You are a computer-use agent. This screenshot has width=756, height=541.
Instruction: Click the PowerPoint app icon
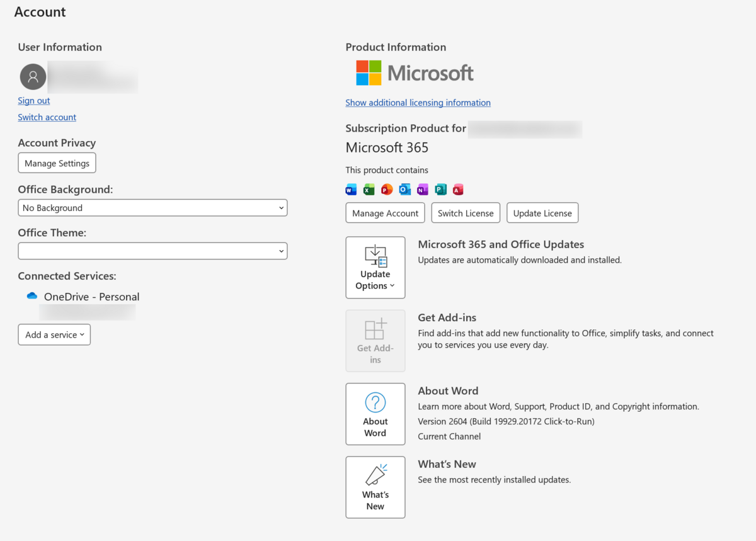click(x=387, y=190)
